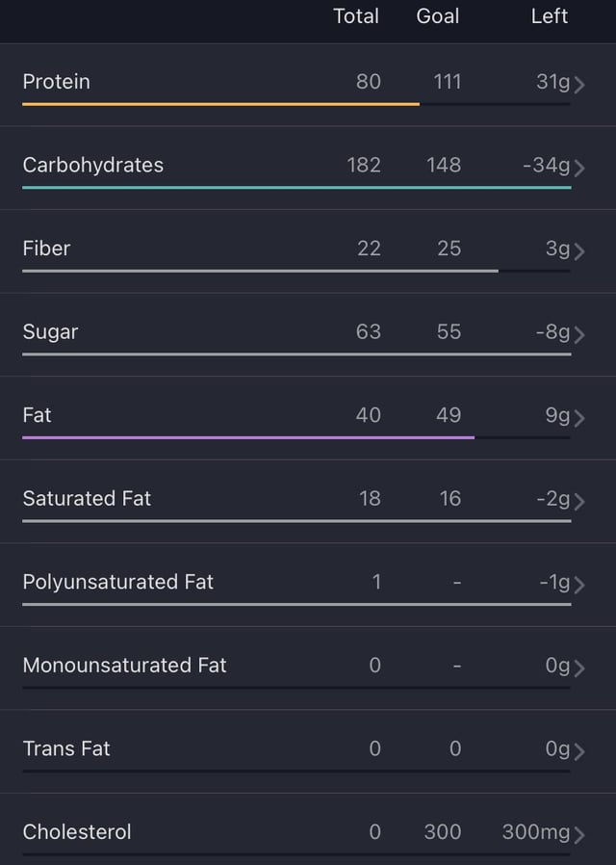Screen dimensions: 616x865
Task: Tap the orange Protein progress bar
Action: (x=221, y=104)
